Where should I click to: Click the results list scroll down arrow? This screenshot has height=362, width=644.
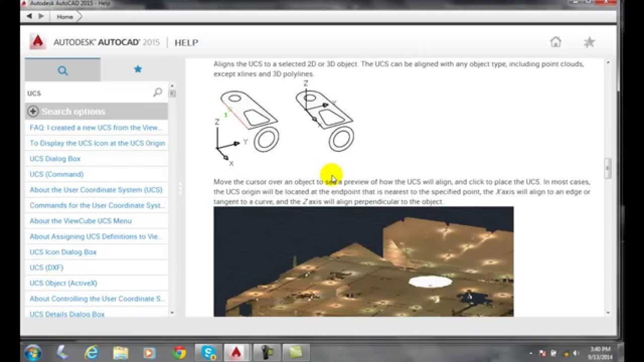pyautogui.click(x=173, y=313)
